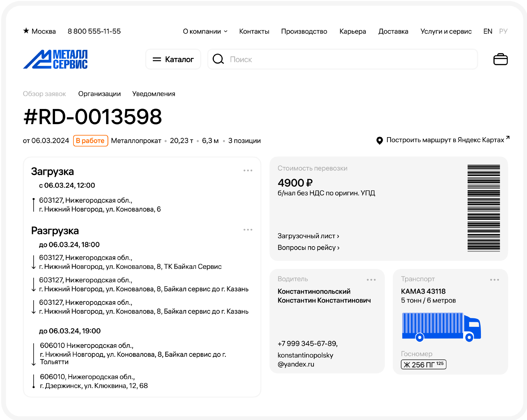Open the Уведомления tab
Viewport: 527px width, 420px height.
click(x=153, y=94)
